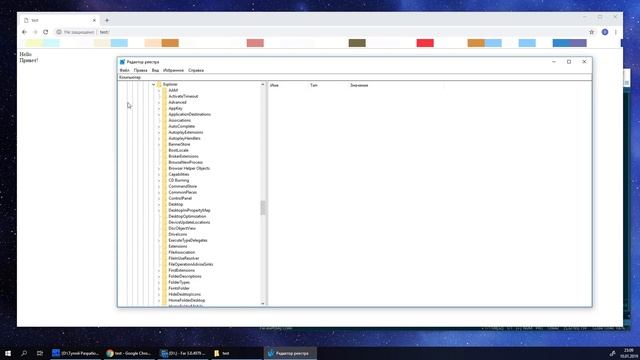Viewport: 640px width, 360px height.
Task: Expand the AutoplayHandlers key
Action: tap(159, 138)
